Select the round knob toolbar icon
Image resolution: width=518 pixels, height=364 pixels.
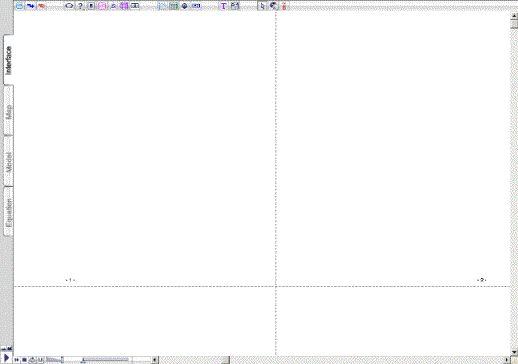185,6
